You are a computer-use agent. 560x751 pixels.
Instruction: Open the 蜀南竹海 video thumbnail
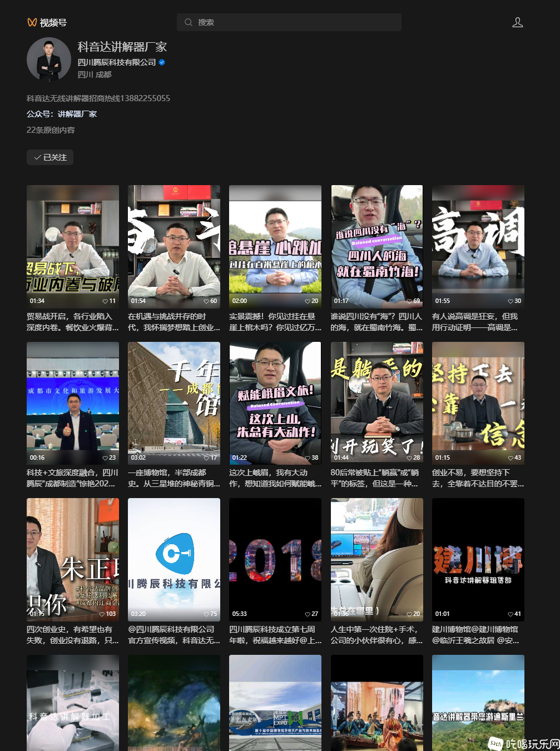pos(377,246)
